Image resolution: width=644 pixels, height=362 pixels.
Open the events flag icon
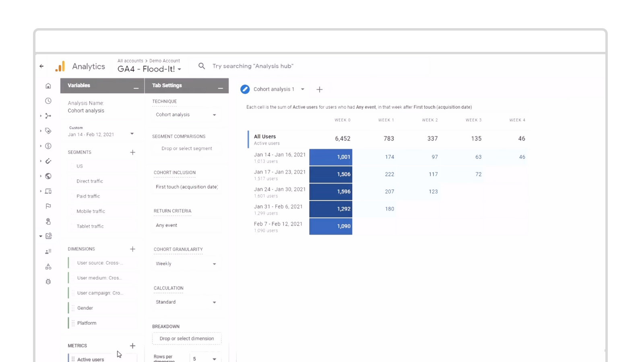[x=48, y=206]
